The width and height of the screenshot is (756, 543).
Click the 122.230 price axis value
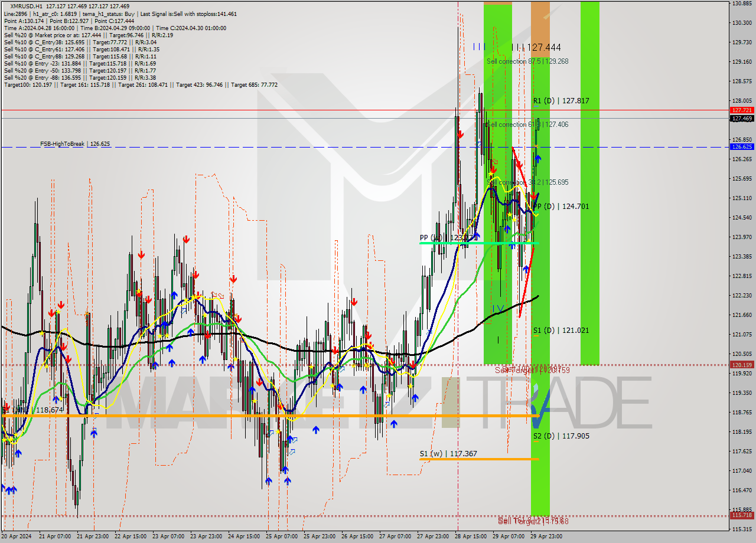tap(742, 296)
